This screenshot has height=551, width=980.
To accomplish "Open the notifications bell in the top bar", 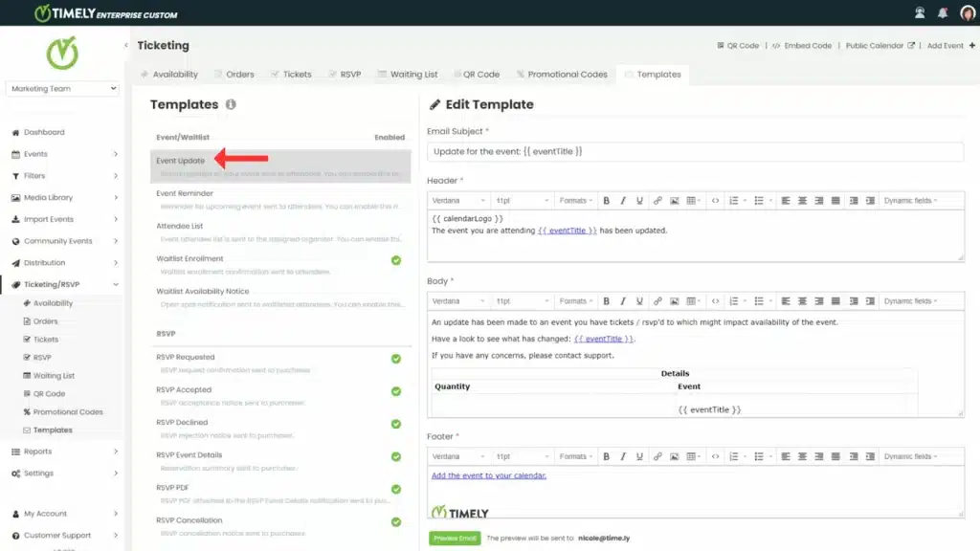I will [942, 11].
